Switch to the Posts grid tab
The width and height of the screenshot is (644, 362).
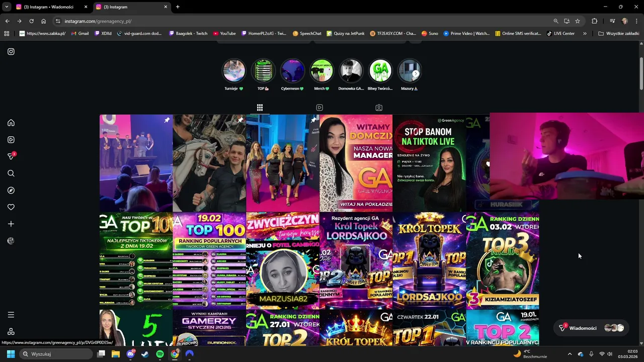260,108
